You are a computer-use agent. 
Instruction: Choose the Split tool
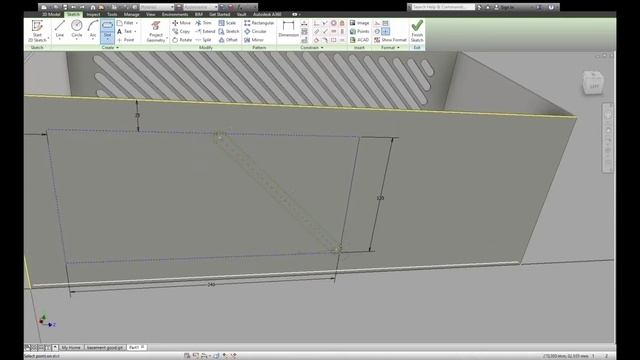203,40
